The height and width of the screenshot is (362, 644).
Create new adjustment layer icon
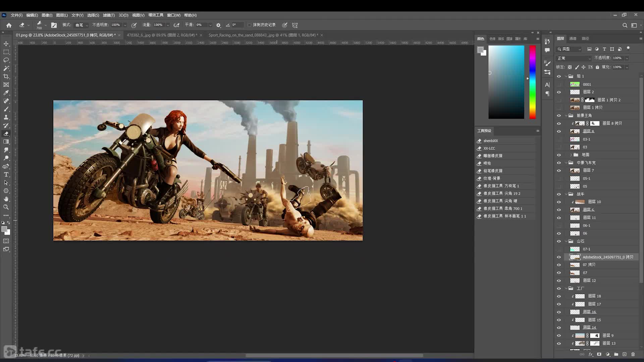pos(608,354)
